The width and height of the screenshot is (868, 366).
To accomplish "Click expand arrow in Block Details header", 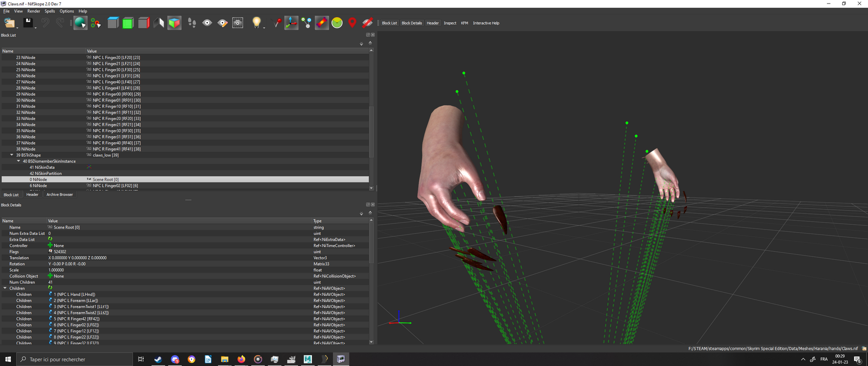I will pyautogui.click(x=361, y=214).
